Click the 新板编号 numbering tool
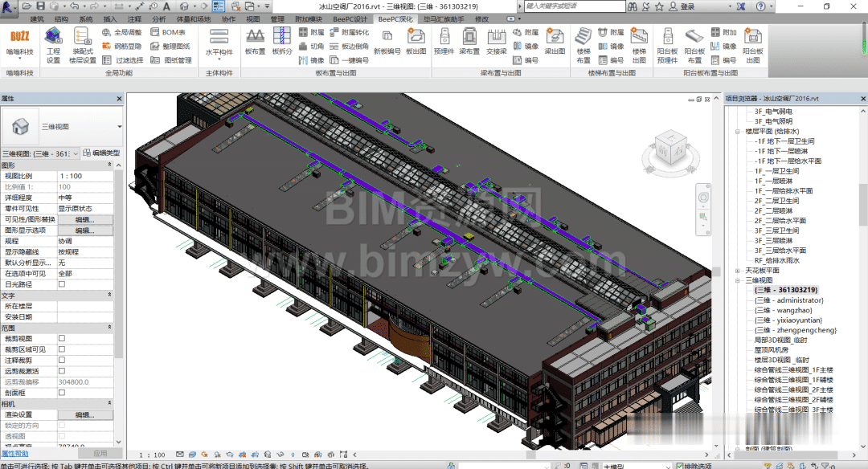 coord(387,42)
